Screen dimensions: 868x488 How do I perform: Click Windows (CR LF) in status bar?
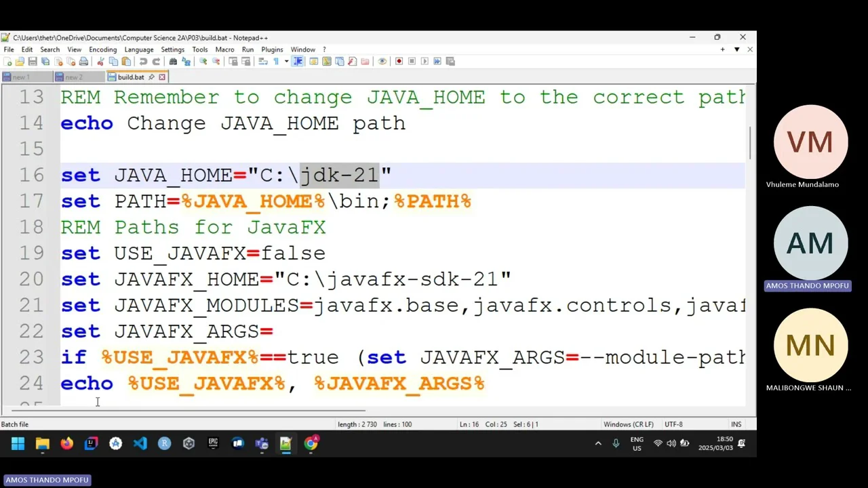(x=629, y=424)
